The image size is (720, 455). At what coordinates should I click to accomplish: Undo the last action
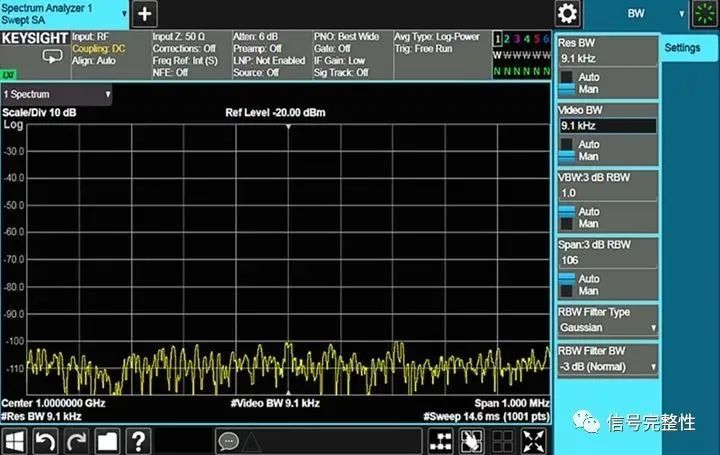45,440
